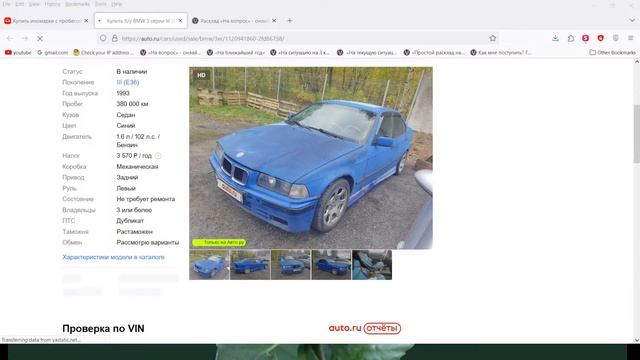Open 'Характеристики модели в каталоге' link
Viewport: 640px width, 360px height.
pos(113,257)
